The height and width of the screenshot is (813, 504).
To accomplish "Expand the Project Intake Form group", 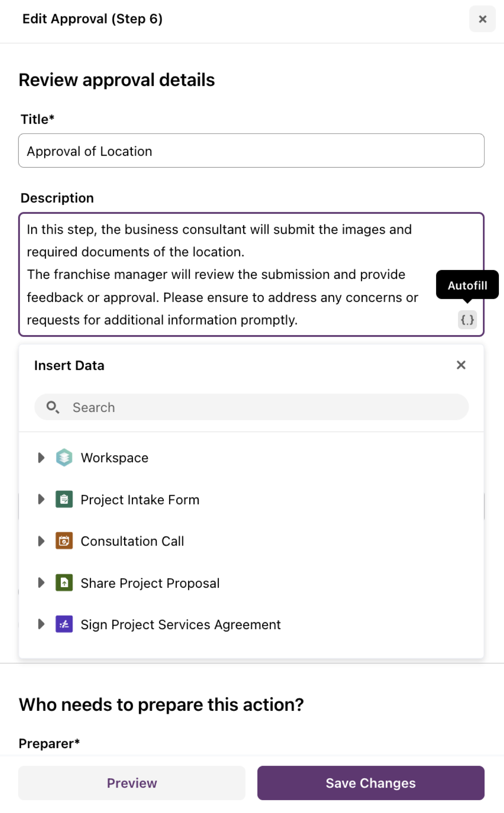I will pos(41,499).
